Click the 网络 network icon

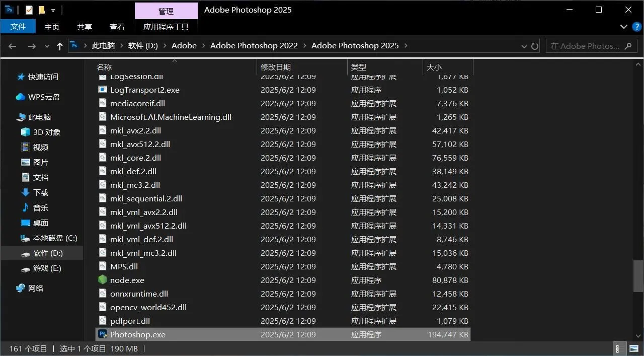pyautogui.click(x=21, y=288)
